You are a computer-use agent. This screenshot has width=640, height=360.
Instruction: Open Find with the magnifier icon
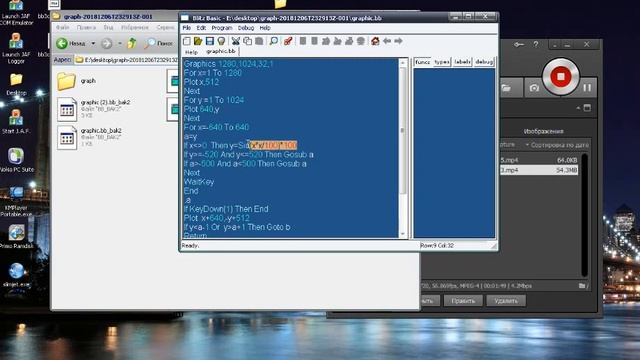click(273, 41)
